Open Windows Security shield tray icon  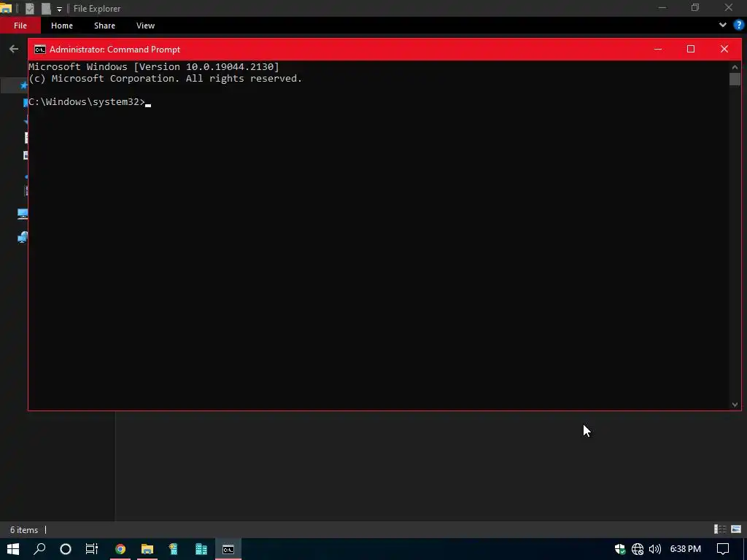(620, 549)
